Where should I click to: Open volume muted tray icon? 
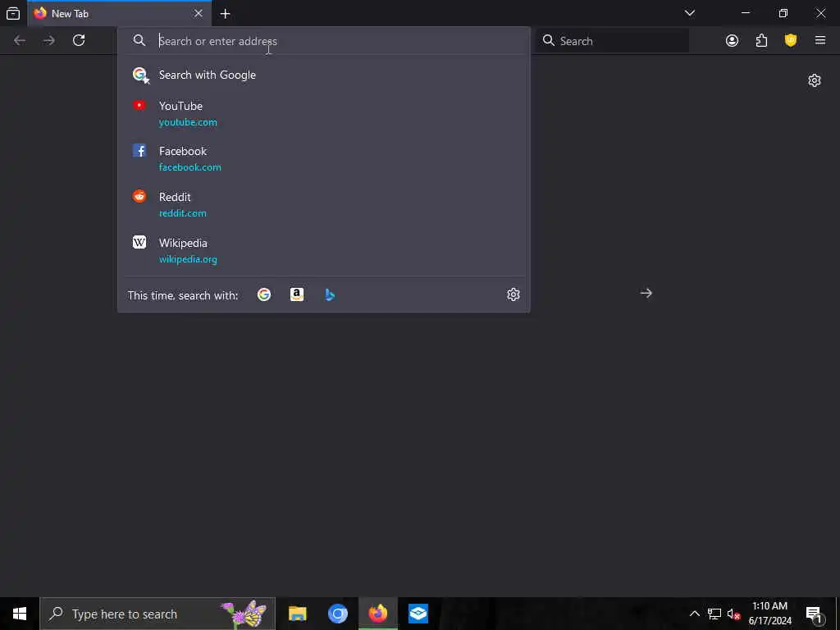click(x=733, y=614)
